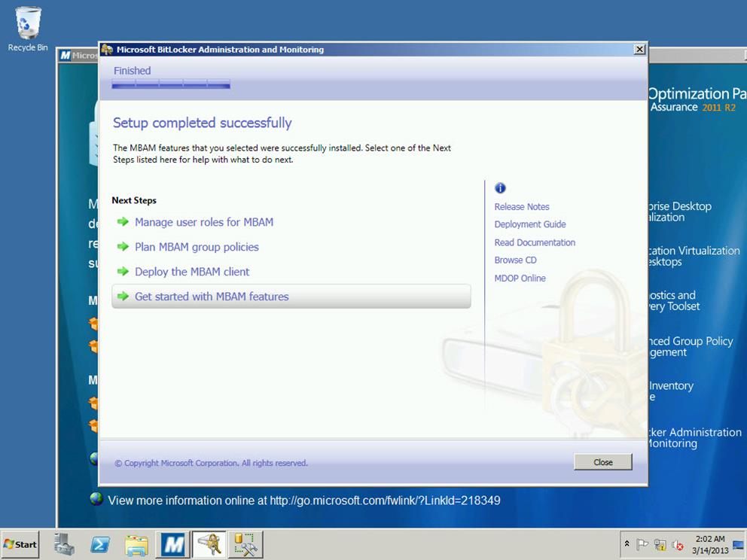Open Read Documentation link
The width and height of the screenshot is (747, 560).
coord(535,242)
